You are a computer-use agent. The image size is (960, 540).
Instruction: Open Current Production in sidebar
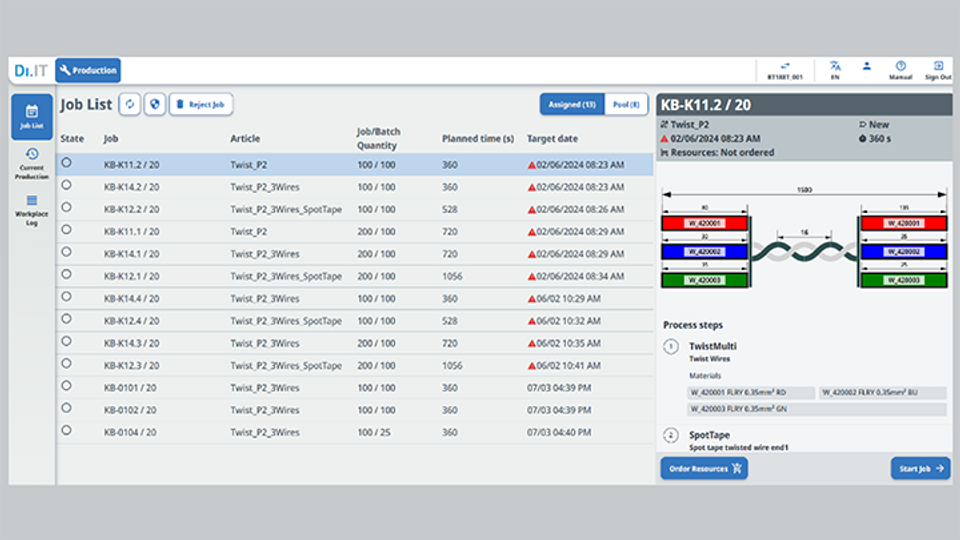tap(32, 164)
